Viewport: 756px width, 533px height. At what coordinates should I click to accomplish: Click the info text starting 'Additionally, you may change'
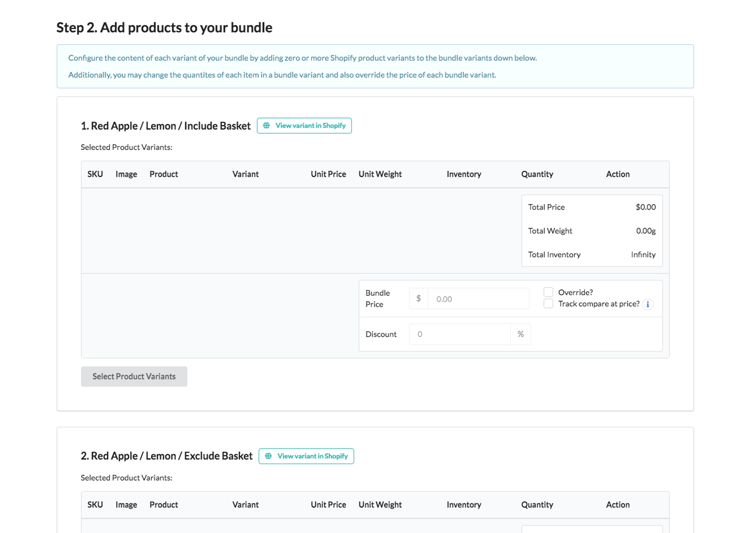[x=282, y=75]
